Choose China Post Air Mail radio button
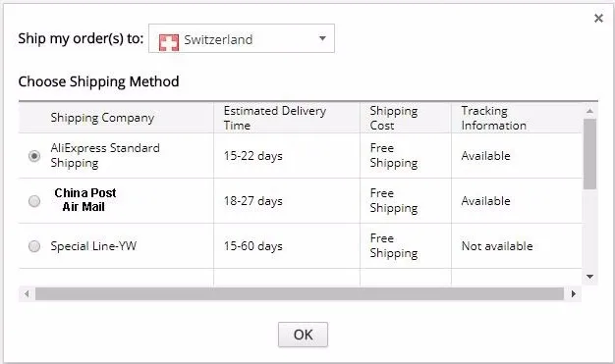 pyautogui.click(x=34, y=201)
